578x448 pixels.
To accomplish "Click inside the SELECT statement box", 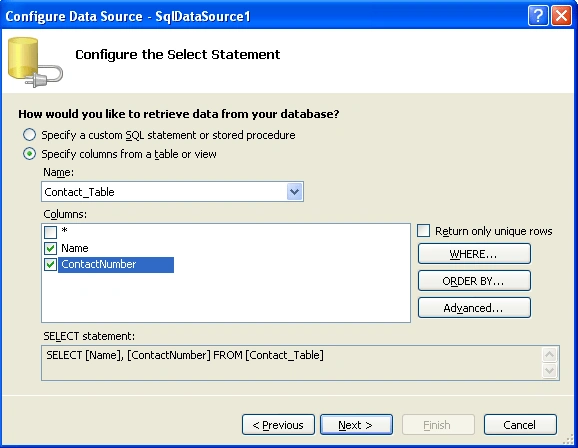I will [291, 363].
